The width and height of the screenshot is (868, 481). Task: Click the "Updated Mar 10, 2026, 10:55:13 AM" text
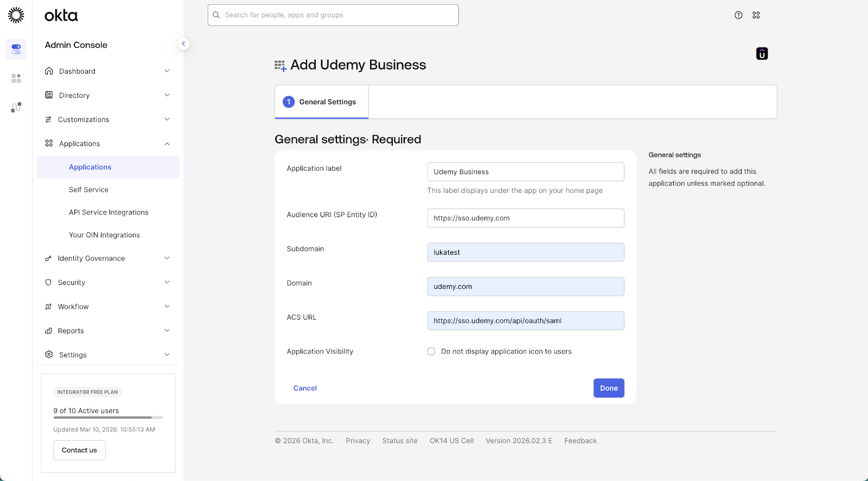click(x=104, y=429)
